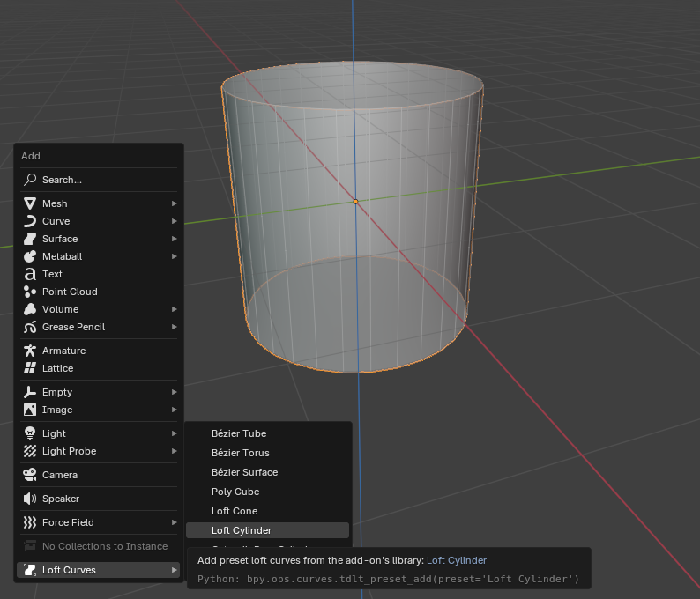Add a Text object
Image resolution: width=700 pixels, height=599 pixels.
[x=99, y=274]
